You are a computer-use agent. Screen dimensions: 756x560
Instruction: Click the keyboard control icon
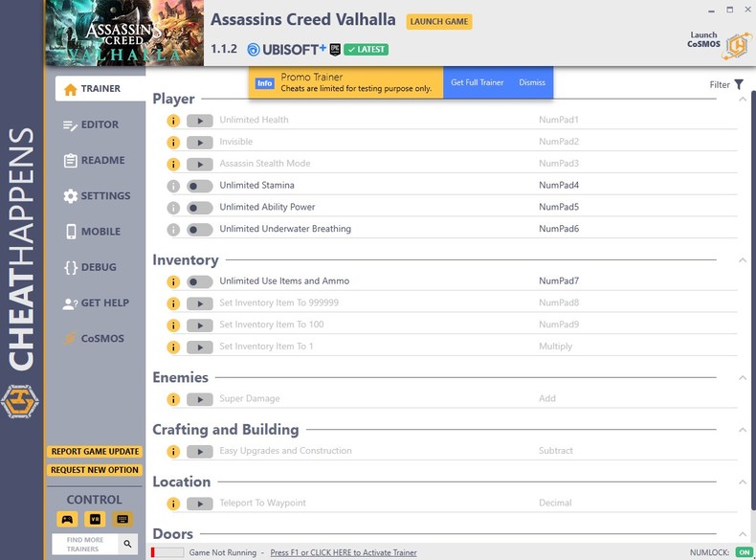[x=122, y=520]
